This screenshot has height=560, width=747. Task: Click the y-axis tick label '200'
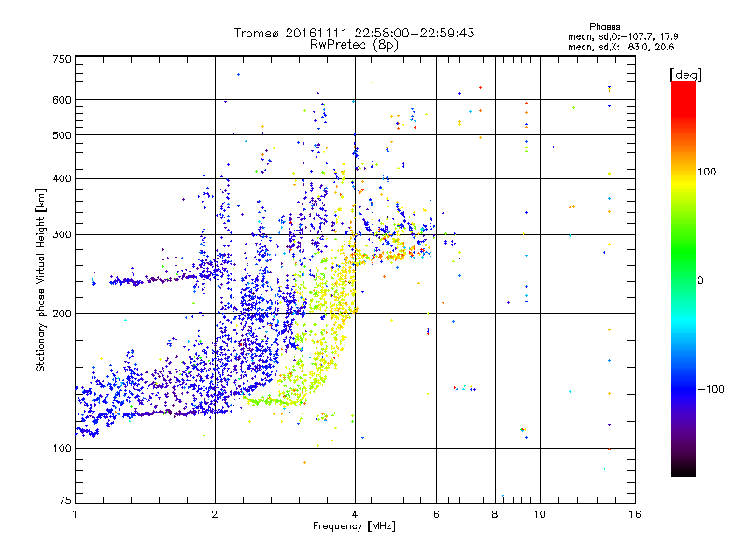point(62,314)
